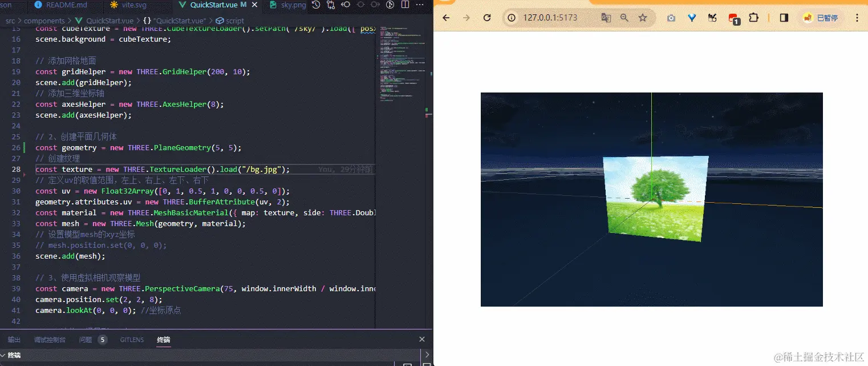Viewport: 868px width, 366px height.
Task: Click the translate page icon
Action: pyautogui.click(x=606, y=18)
